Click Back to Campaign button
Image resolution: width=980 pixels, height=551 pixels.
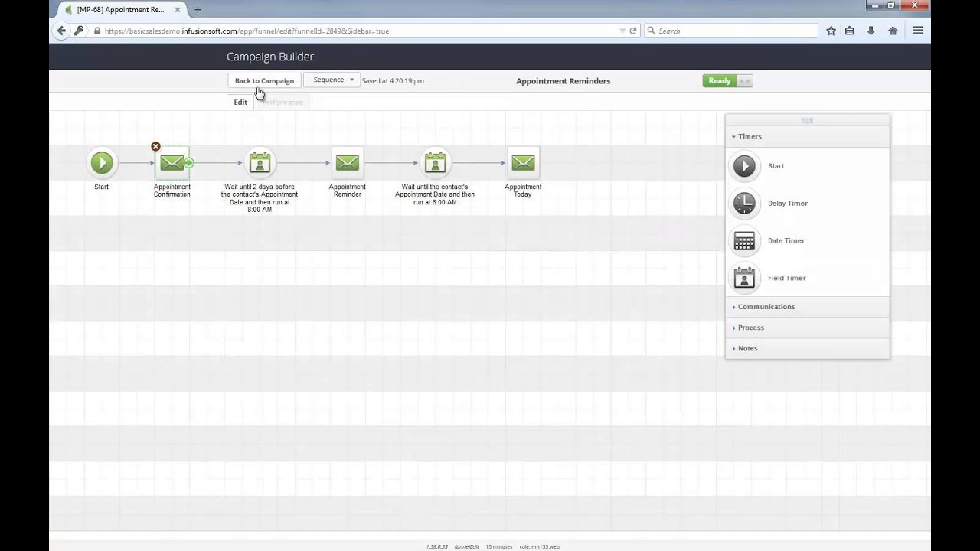(x=264, y=80)
